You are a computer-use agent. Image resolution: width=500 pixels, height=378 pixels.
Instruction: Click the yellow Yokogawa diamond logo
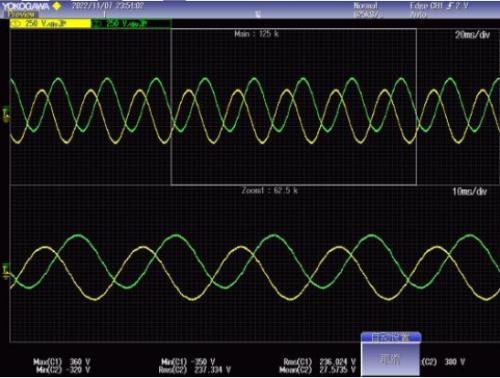pos(57,6)
